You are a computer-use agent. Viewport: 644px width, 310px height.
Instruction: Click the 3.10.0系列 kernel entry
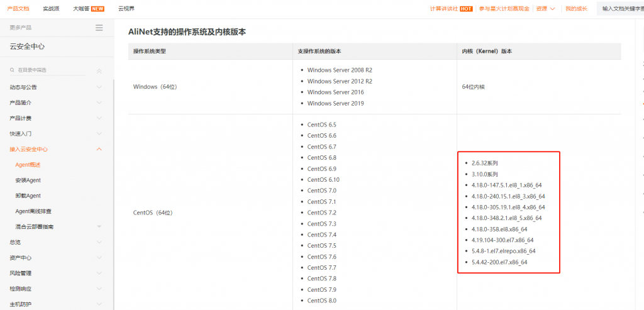click(x=485, y=174)
